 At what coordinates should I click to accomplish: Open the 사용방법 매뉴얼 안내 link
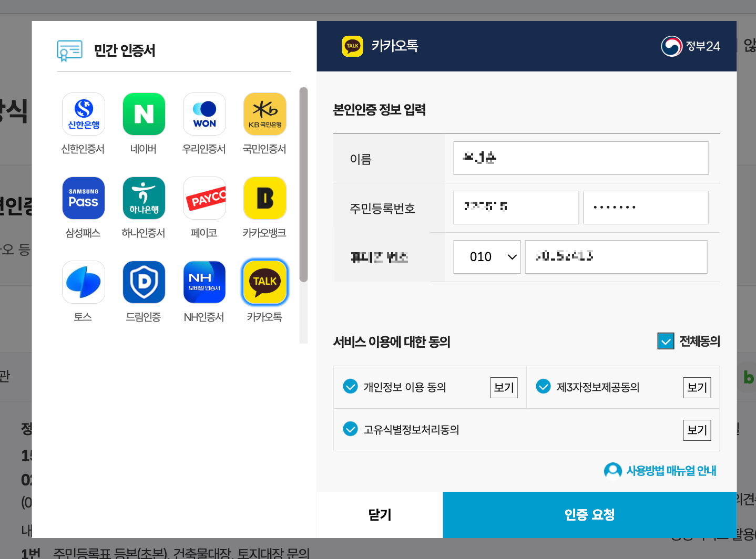(671, 471)
